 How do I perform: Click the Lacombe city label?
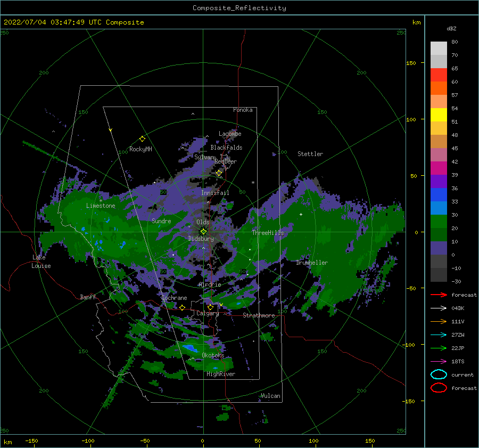(230, 134)
